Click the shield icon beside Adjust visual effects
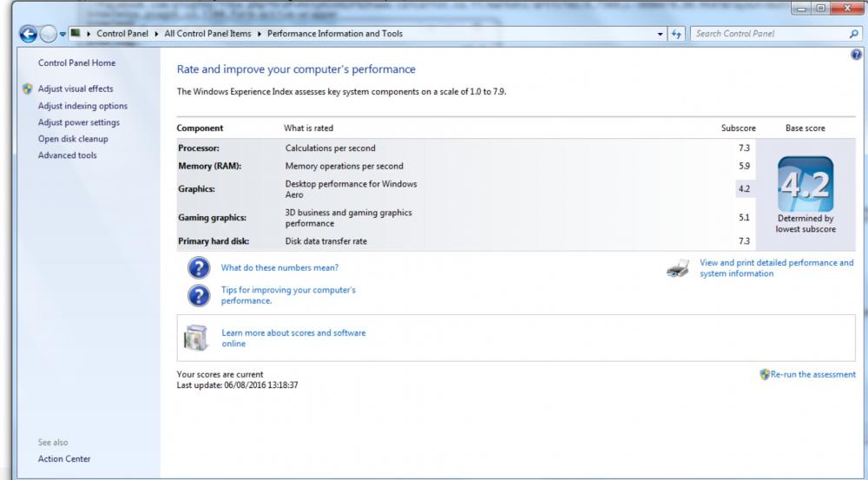Screen dimensions: 868x480 click(27, 89)
